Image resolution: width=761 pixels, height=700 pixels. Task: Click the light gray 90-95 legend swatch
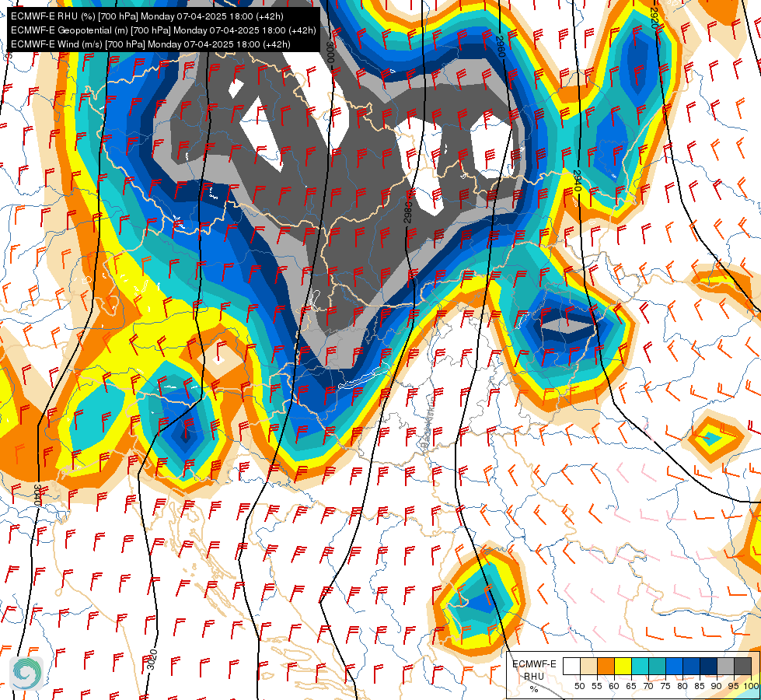point(725,667)
